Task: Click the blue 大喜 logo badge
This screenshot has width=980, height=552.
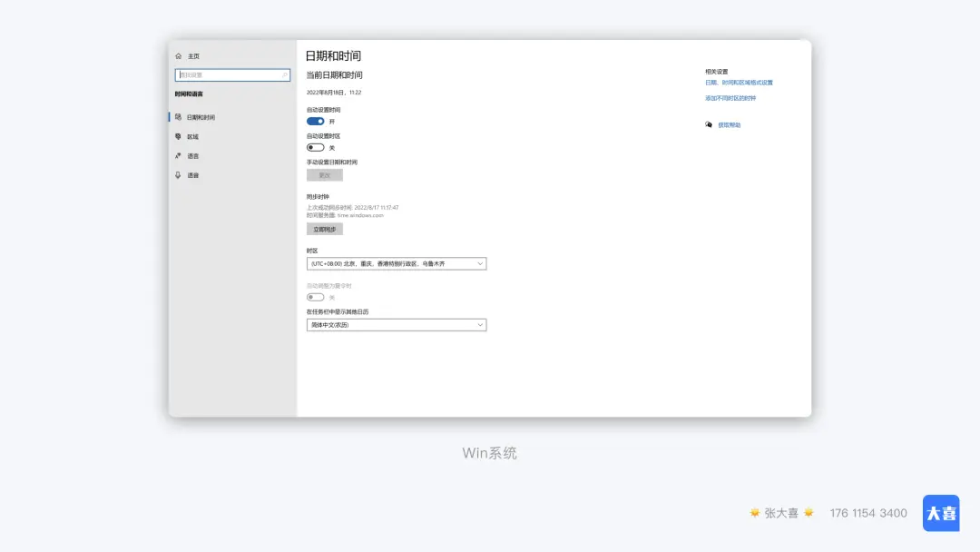Action: coord(941,513)
